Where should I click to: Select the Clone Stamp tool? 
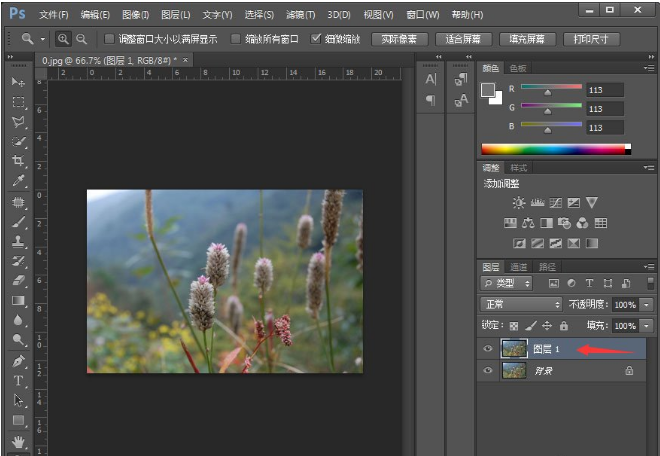18,241
